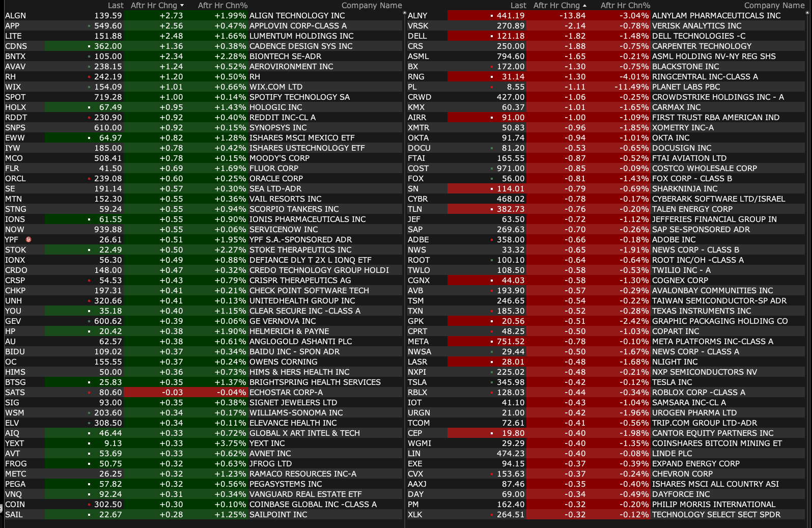The height and width of the screenshot is (528, 812).
Task: Click the tick marker before DELL price 121.18
Action: coord(492,36)
